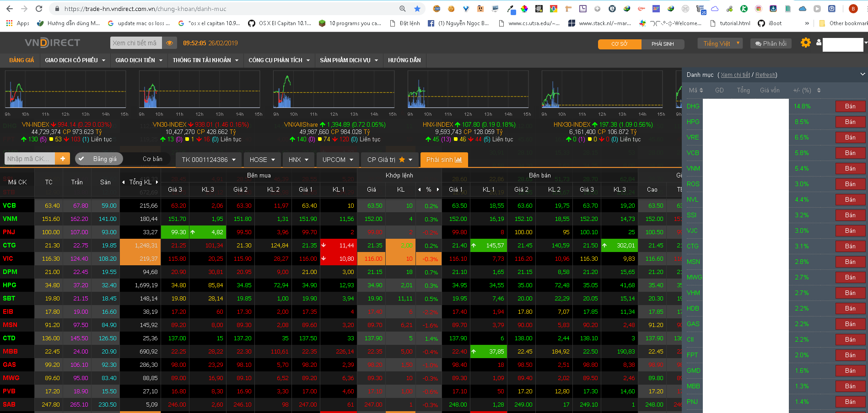Click the browser address bar URL

[145, 9]
